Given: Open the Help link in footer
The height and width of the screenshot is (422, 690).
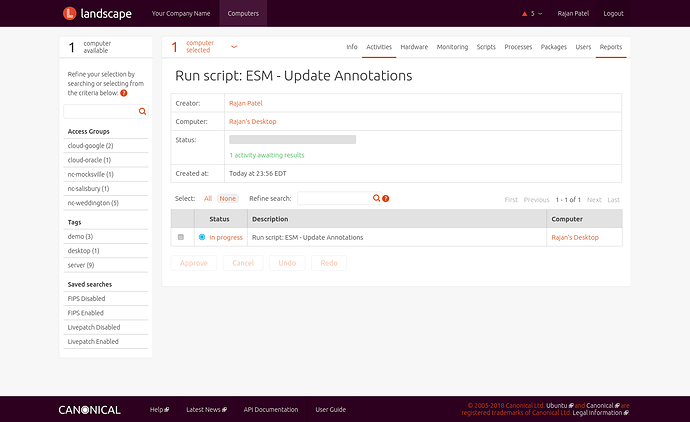Looking at the screenshot, I should 159,409.
